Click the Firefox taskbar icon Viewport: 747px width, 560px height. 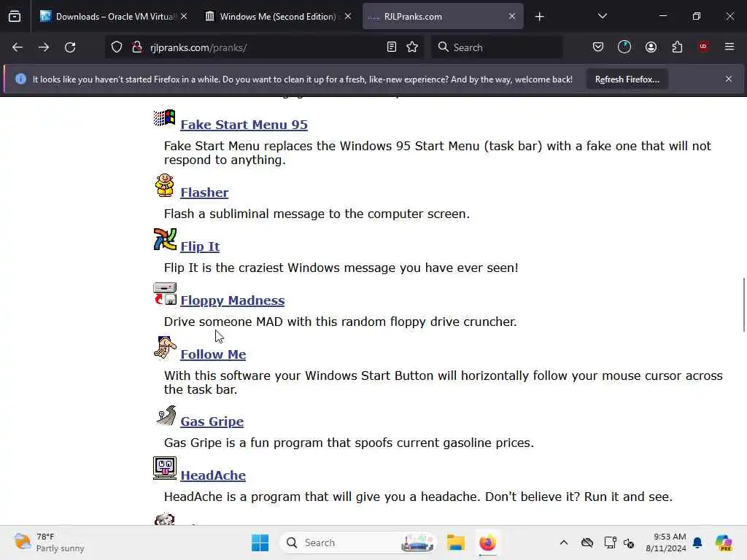[487, 542]
